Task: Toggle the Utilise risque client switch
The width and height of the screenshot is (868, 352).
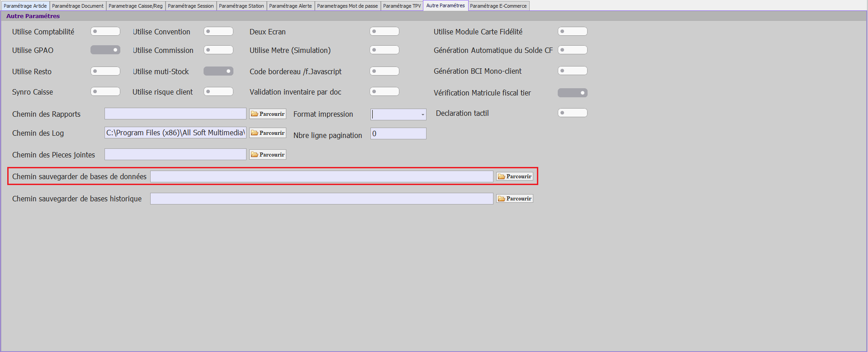Action: pos(218,92)
